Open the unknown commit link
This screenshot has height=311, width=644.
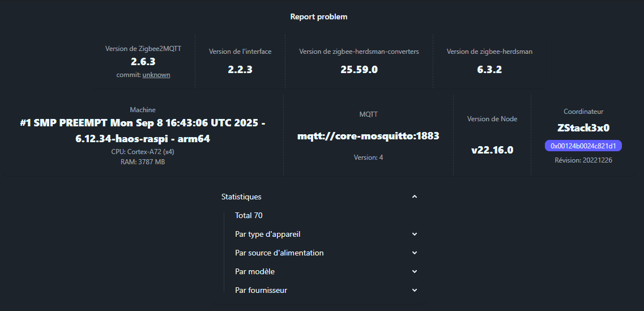pyautogui.click(x=156, y=75)
